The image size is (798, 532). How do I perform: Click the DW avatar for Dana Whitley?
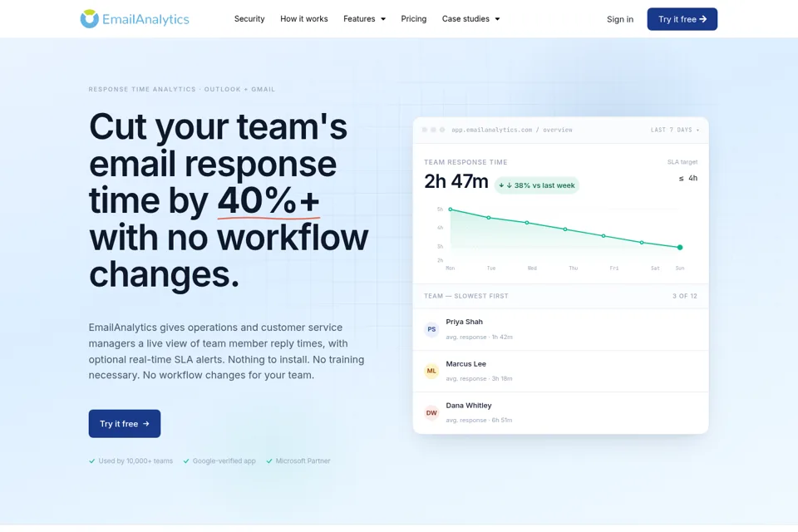coord(431,413)
